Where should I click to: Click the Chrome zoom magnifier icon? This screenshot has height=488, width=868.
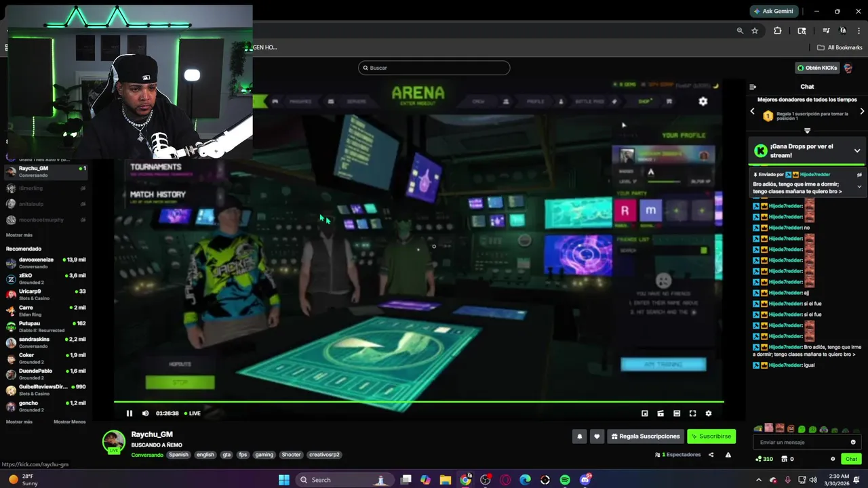tap(740, 30)
